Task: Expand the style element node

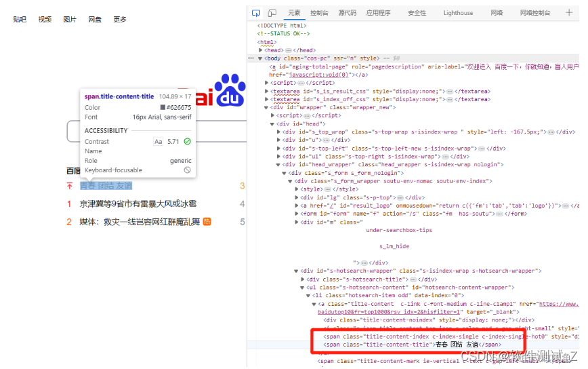Action: click(297, 189)
